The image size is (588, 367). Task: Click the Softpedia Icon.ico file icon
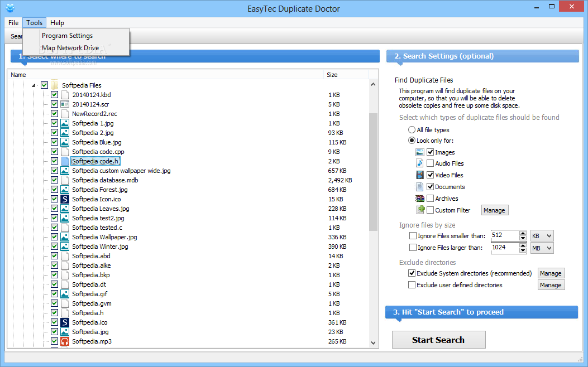[65, 199]
